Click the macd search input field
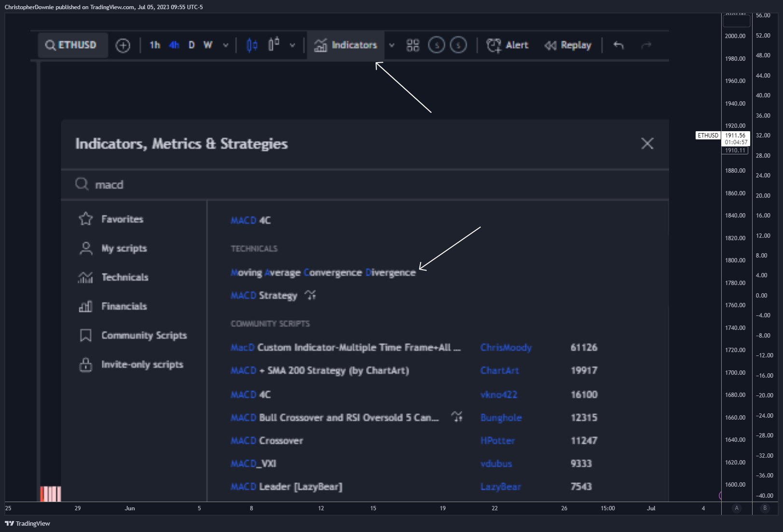Screen dimensions: 783x532 click(x=364, y=185)
